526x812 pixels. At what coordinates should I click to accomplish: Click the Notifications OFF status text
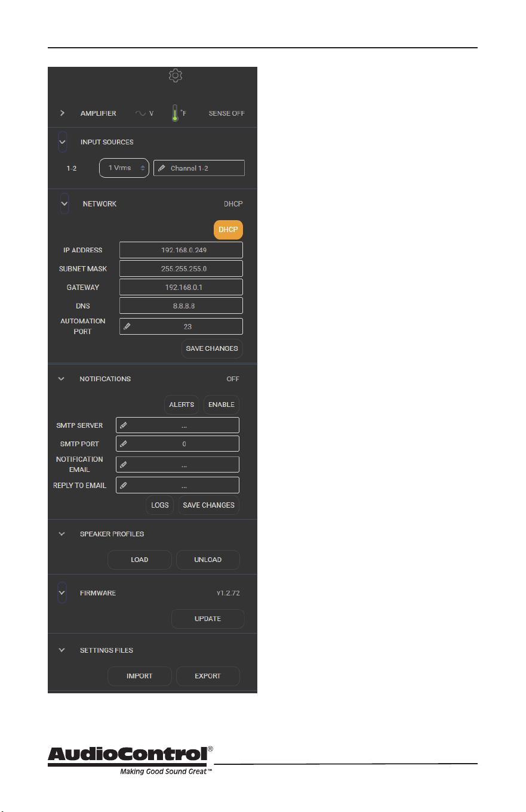pos(233,379)
